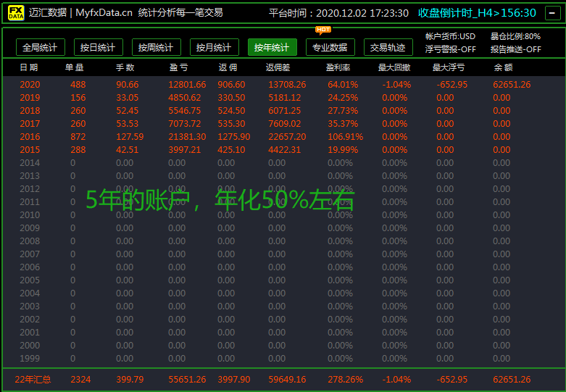Select the 2020 year row

pos(283,85)
